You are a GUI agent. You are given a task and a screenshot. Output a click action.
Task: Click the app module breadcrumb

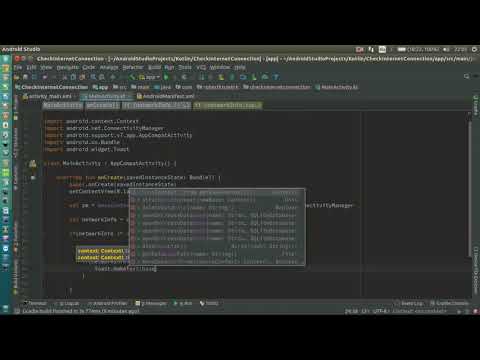coord(100,87)
